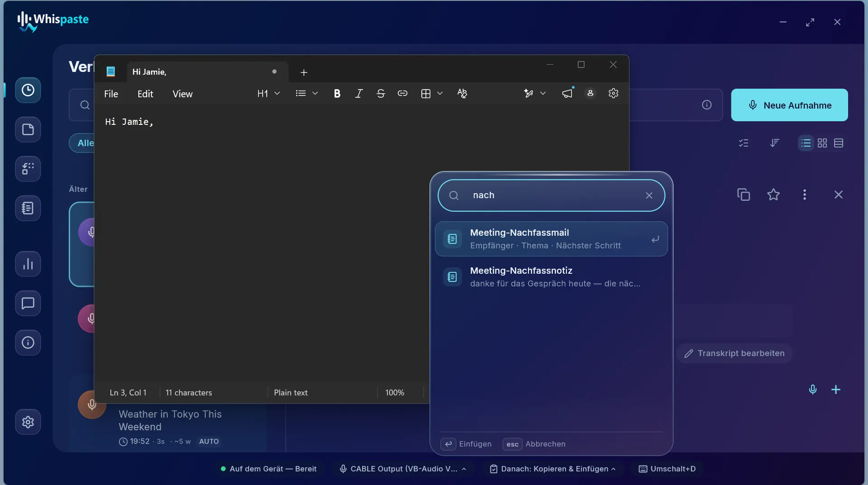Screen dimensions: 868x485
Task: Open 'Weather in Tokyo This Weekend' recording
Action: (170, 420)
